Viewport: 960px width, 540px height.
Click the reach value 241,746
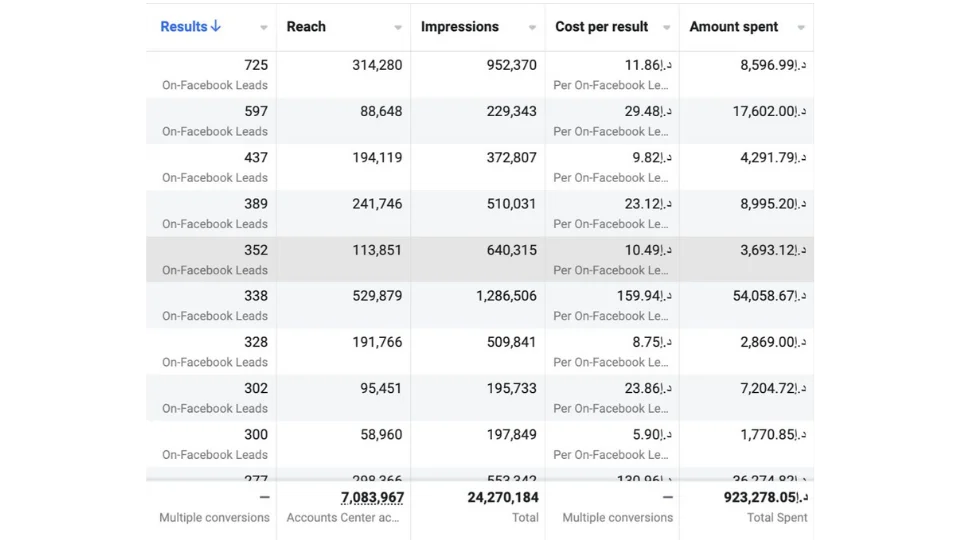click(377, 204)
